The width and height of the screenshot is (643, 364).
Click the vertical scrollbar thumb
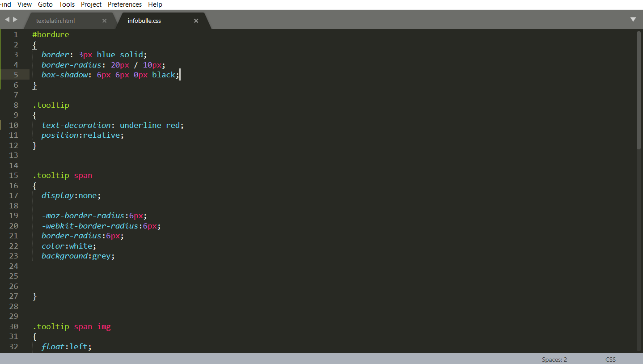[x=639, y=89]
